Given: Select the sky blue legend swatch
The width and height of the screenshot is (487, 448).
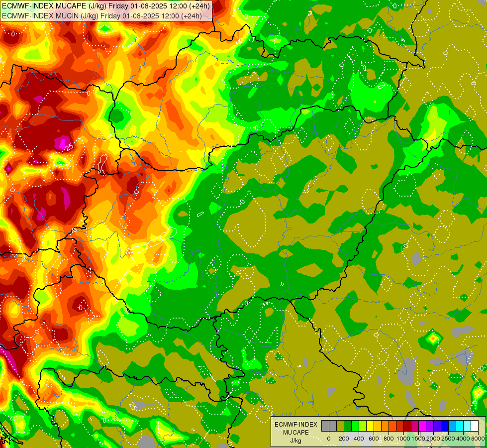Looking at the screenshot, I should [x=453, y=426].
